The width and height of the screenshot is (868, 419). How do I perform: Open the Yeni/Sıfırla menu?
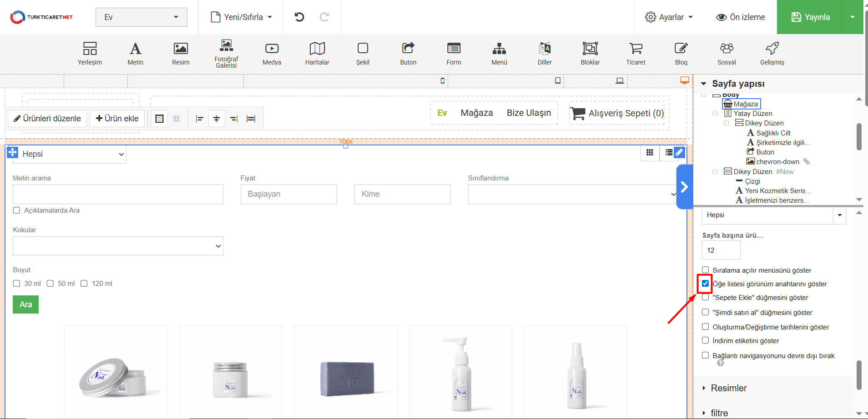242,17
